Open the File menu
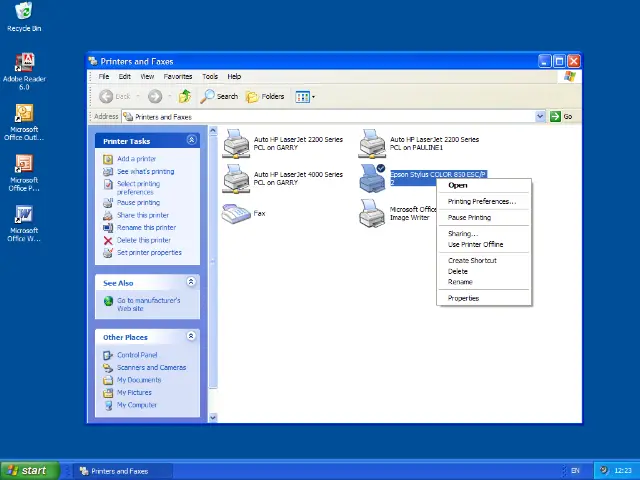This screenshot has width=640, height=480. pos(104,76)
